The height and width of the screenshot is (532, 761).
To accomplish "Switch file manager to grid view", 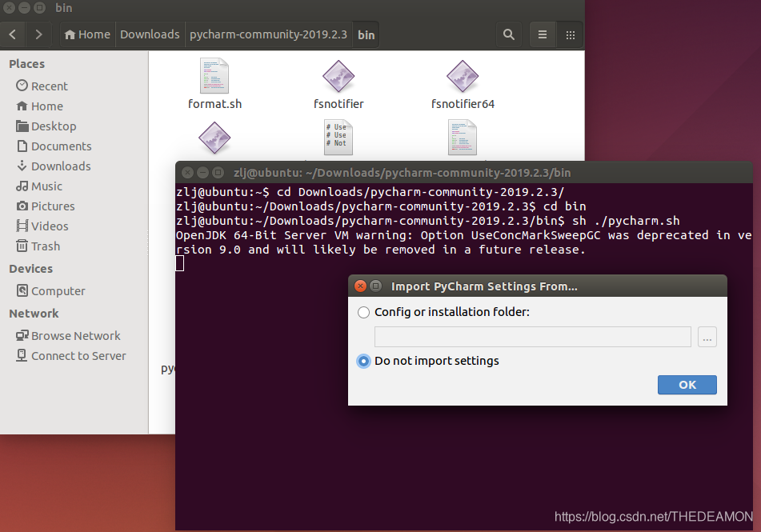I will pos(571,34).
